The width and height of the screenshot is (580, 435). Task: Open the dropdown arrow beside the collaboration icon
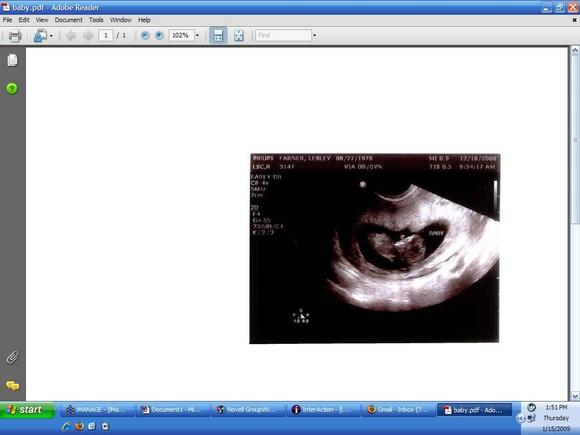coord(51,36)
